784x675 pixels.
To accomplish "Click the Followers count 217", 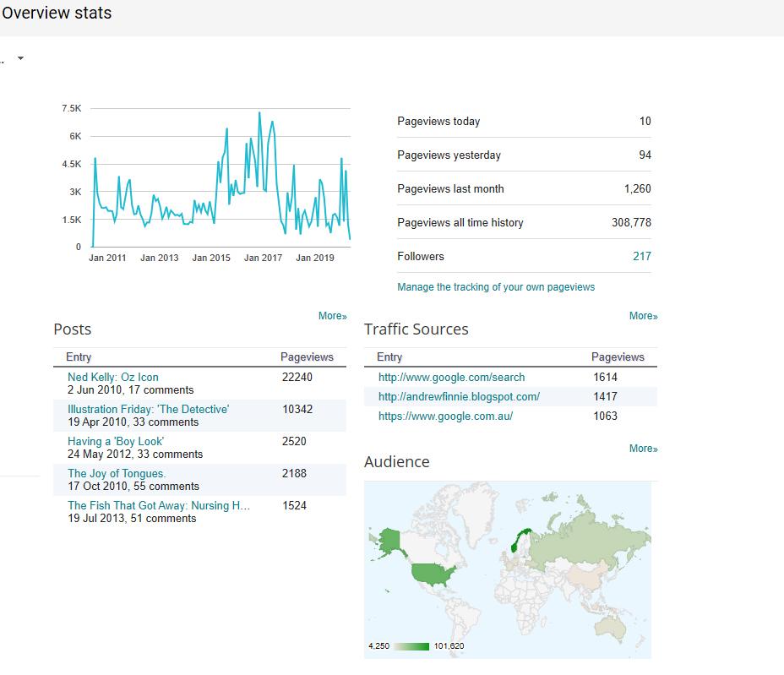I will coord(641,256).
